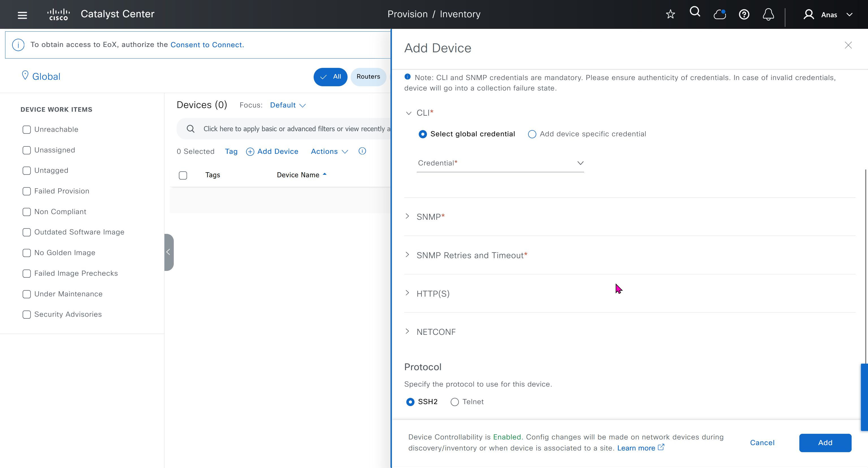Click the blue Add button
The height and width of the screenshot is (468, 868).
point(825,442)
